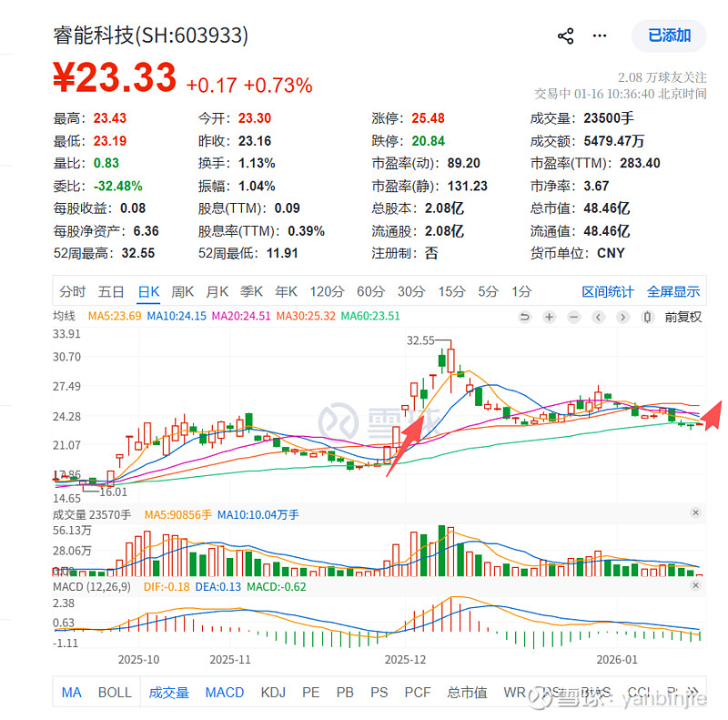Select the 周K chart tab
The image size is (728, 720).
[183, 291]
